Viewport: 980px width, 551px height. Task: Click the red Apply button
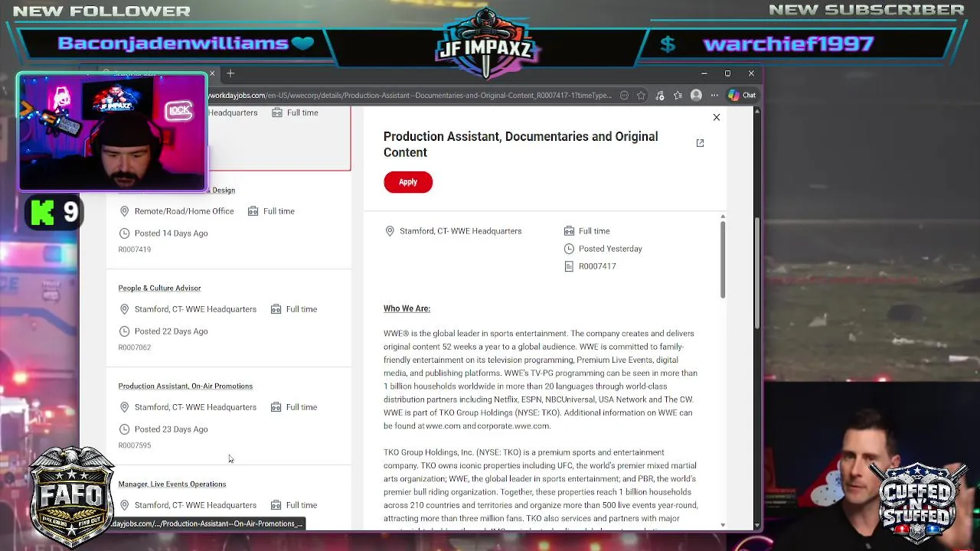(408, 182)
